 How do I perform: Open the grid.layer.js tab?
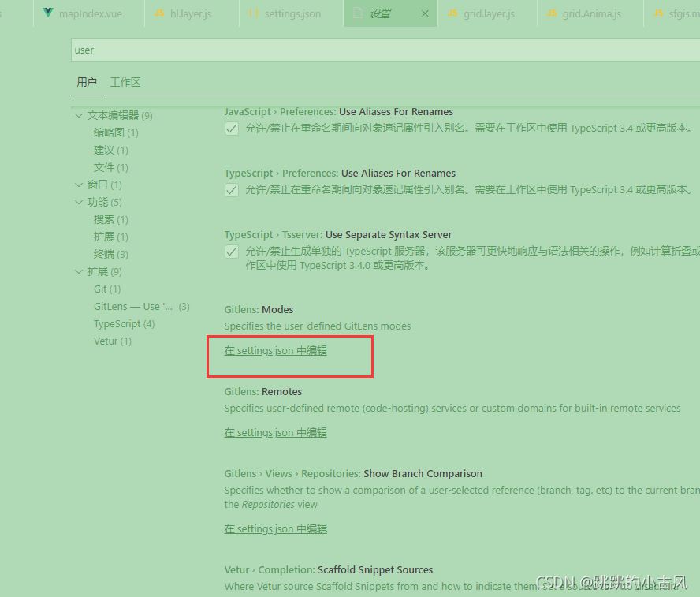pos(490,13)
